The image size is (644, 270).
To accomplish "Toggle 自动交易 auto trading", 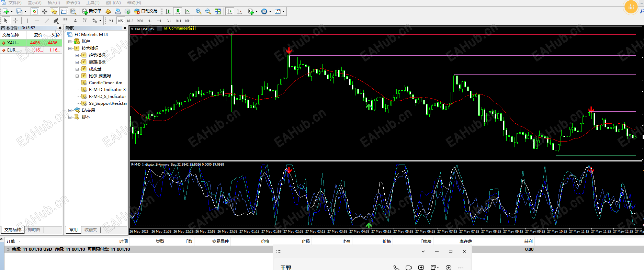I will pyautogui.click(x=146, y=11).
